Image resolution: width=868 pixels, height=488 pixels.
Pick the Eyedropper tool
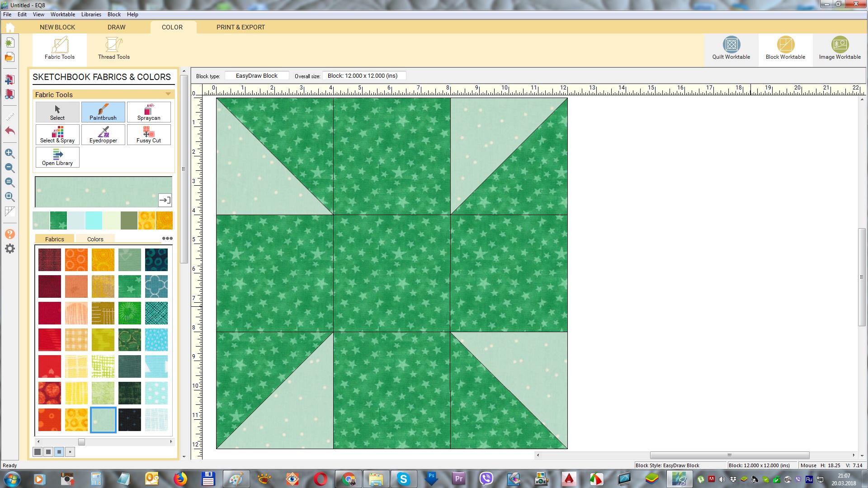(103, 135)
